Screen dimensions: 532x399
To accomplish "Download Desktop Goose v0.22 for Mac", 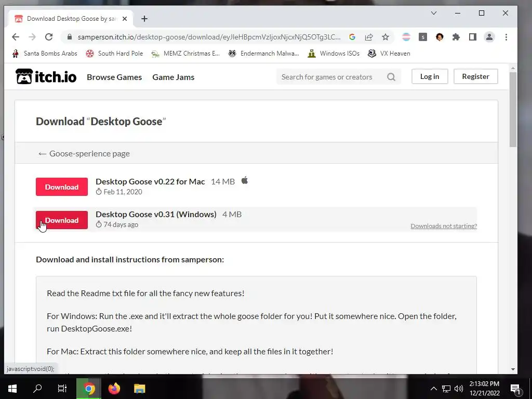I will (x=62, y=187).
